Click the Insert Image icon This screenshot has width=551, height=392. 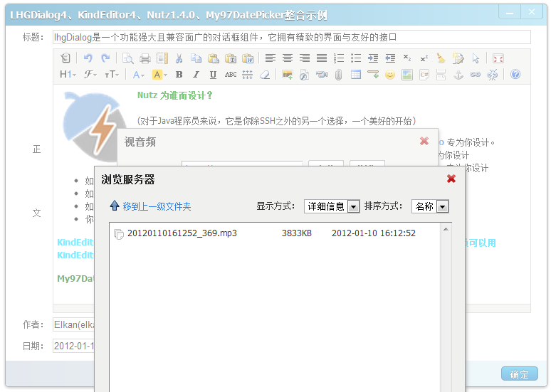[x=287, y=74]
